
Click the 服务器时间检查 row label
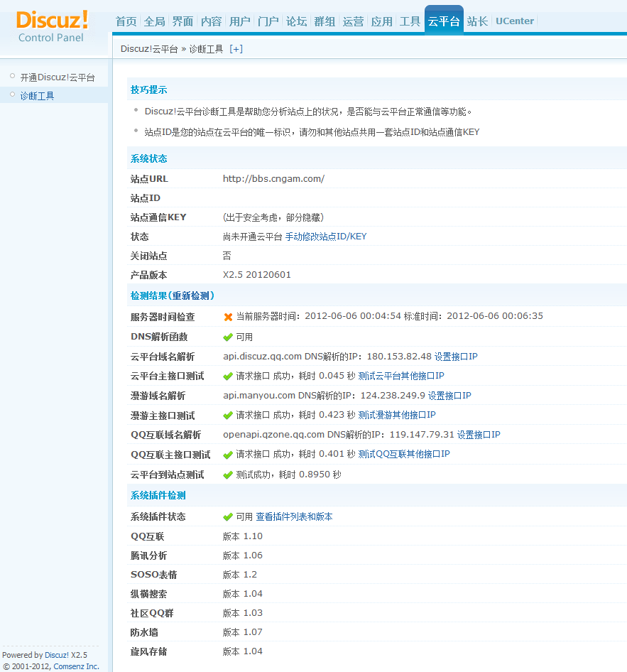(x=163, y=317)
